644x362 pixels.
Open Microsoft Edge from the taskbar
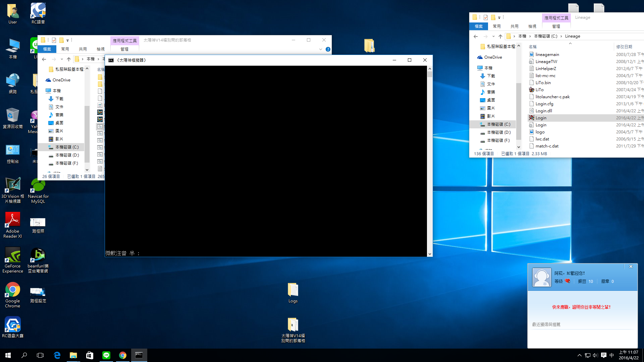[x=57, y=355]
